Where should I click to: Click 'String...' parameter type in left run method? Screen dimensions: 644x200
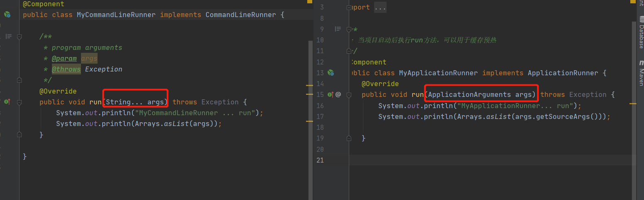click(125, 102)
